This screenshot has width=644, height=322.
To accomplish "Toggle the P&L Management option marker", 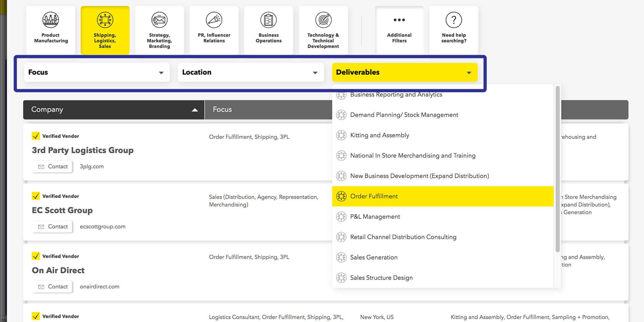I will [x=341, y=217].
